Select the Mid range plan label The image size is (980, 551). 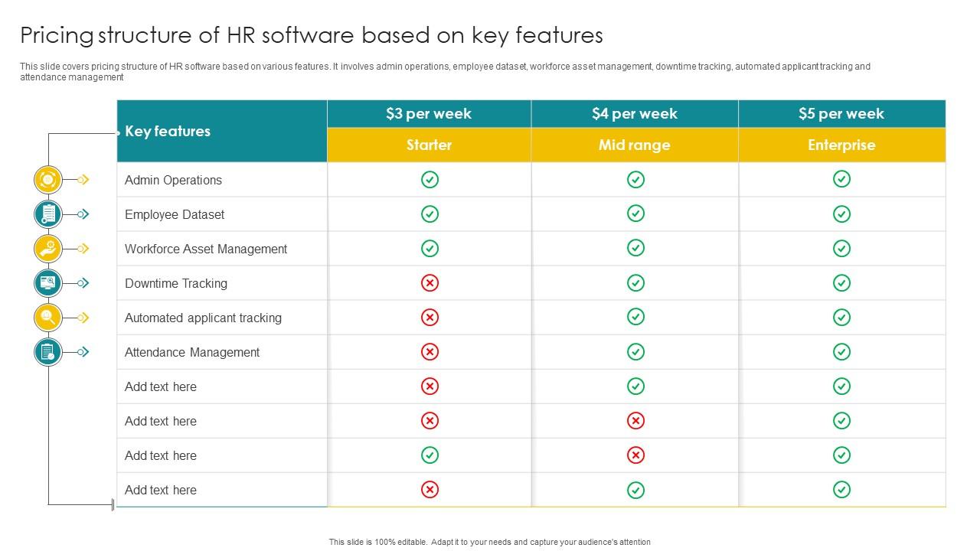pos(635,145)
